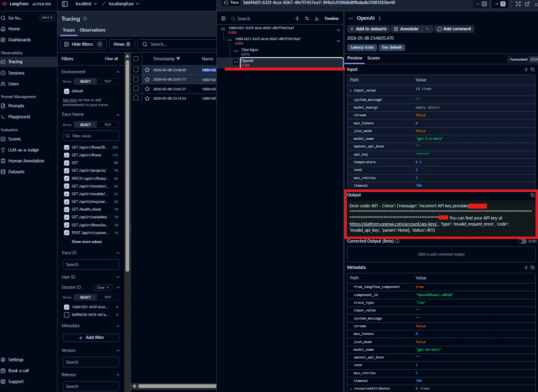Uncheck the GET /api/v1/projects/ trace name filter
This screenshot has width=538, height=392.
click(66, 170)
